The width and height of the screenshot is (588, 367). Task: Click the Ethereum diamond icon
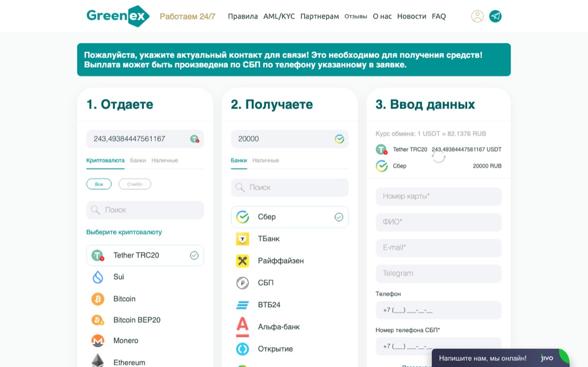[98, 361]
